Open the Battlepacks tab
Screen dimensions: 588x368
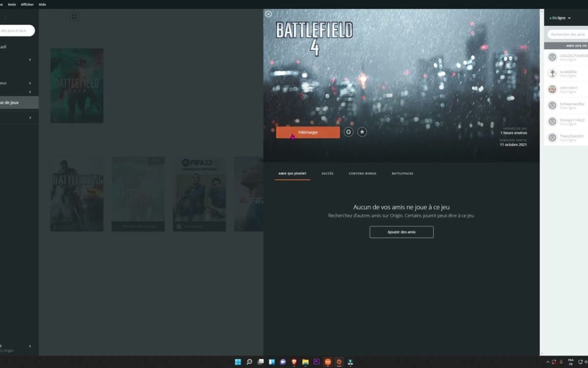tap(402, 173)
